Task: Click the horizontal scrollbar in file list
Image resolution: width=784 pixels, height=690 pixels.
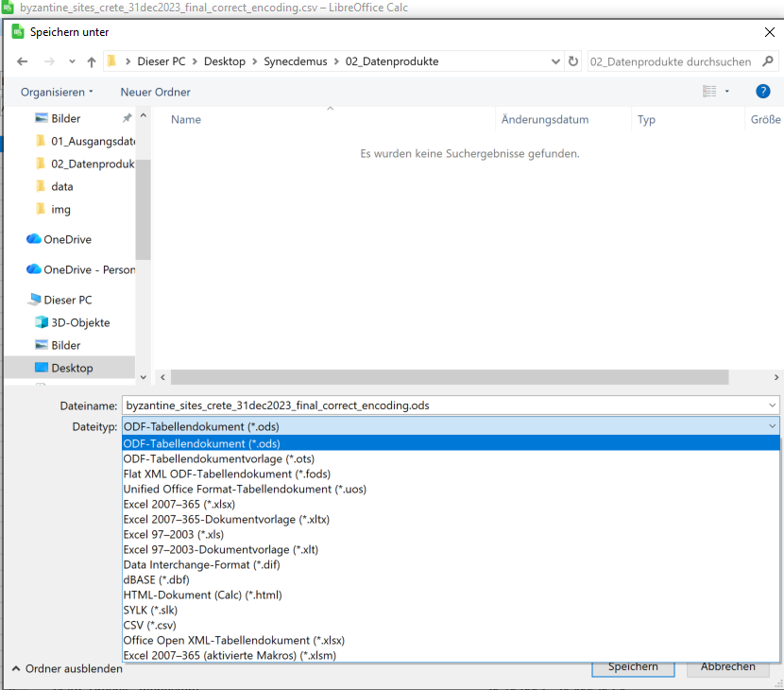Action: click(449, 377)
